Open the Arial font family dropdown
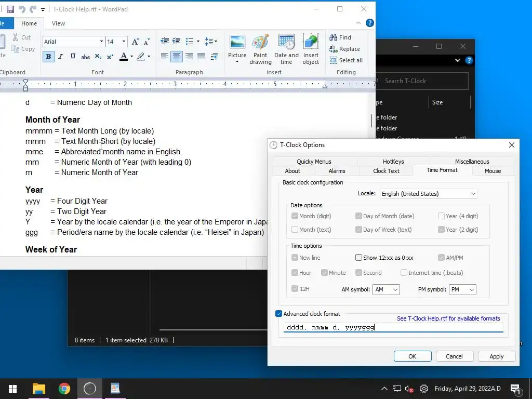 (x=101, y=42)
